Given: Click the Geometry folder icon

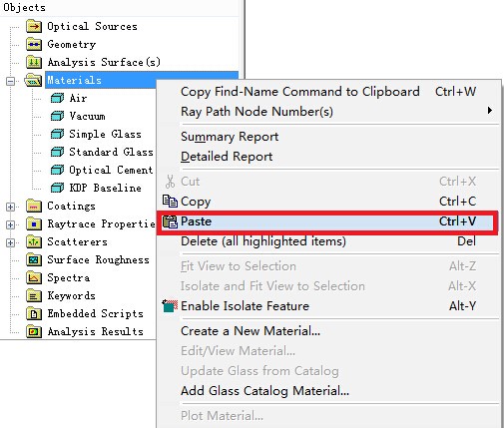Looking at the screenshot, I should tap(34, 44).
